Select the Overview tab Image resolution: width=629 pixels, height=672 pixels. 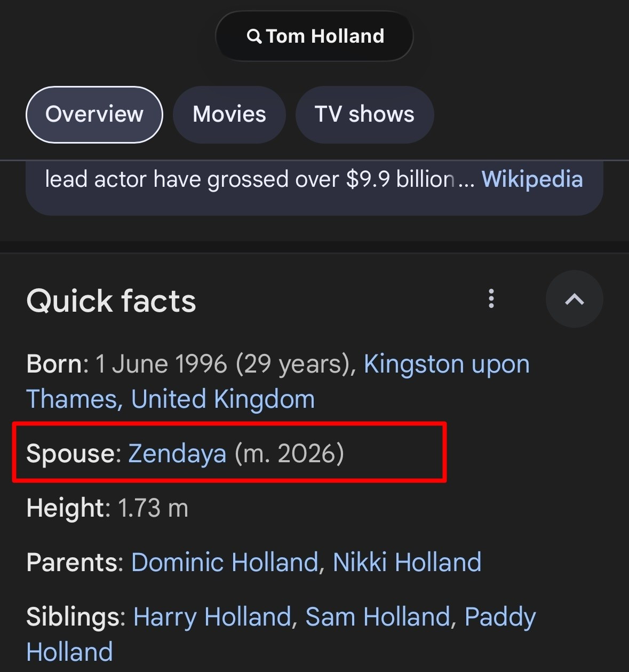click(x=94, y=114)
